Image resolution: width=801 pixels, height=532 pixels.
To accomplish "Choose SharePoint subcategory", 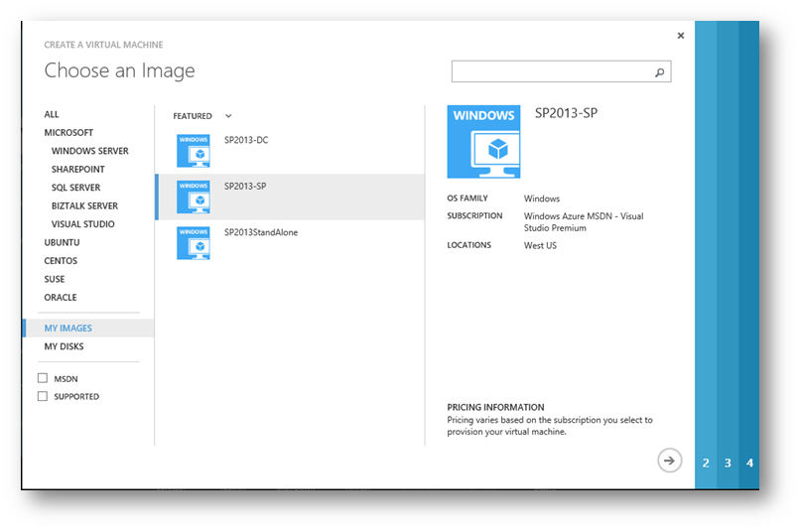I will [77, 169].
